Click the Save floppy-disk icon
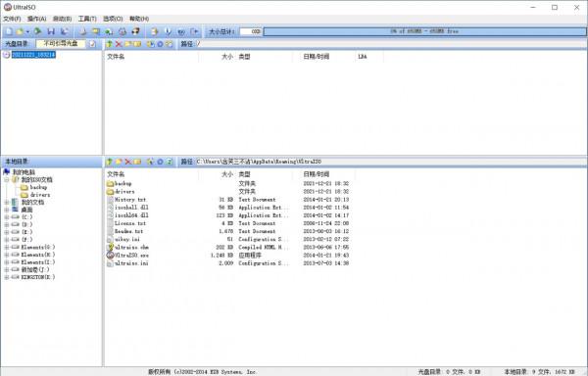This screenshot has width=588, height=376. click(51, 32)
